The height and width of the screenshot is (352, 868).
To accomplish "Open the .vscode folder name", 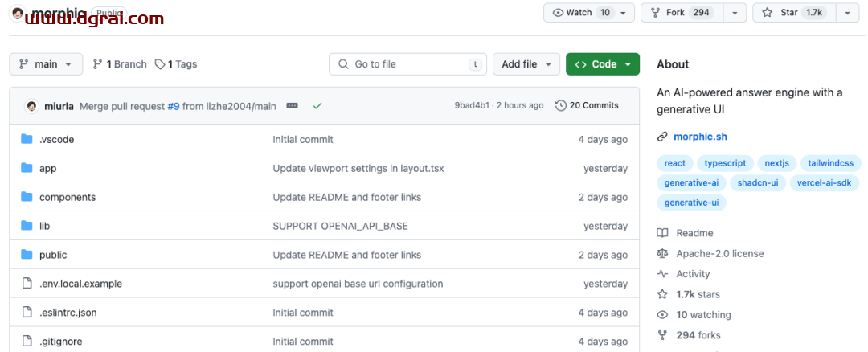I will (x=56, y=140).
